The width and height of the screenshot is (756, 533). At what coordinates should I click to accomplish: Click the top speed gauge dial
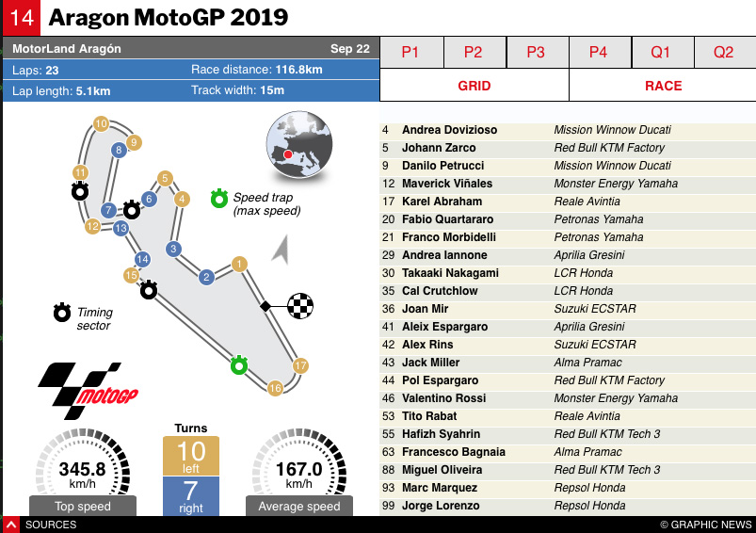click(82, 467)
